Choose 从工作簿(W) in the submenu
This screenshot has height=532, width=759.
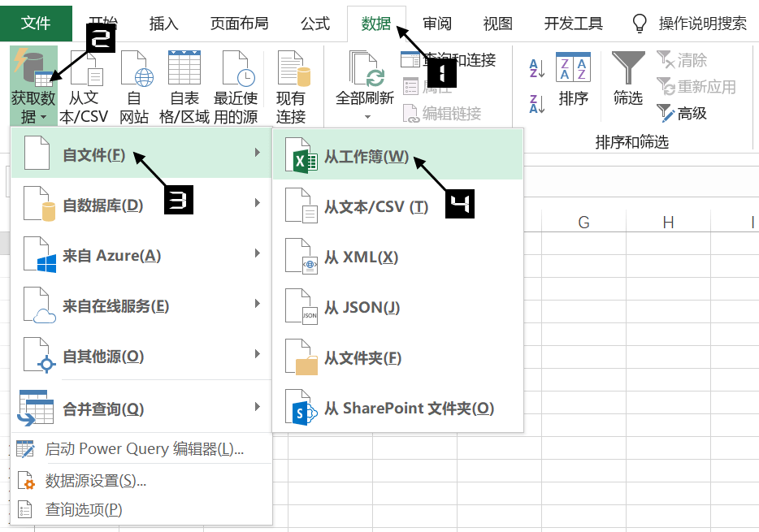click(398, 155)
